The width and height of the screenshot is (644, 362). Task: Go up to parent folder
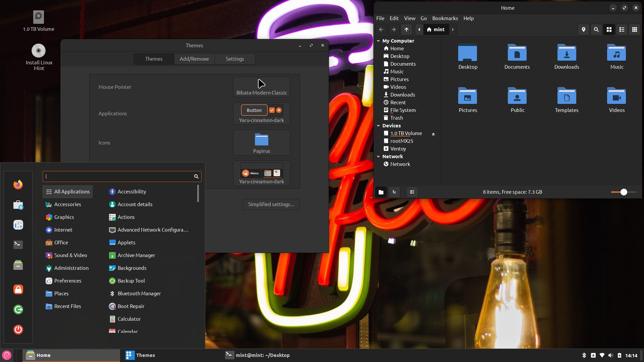[x=406, y=29]
